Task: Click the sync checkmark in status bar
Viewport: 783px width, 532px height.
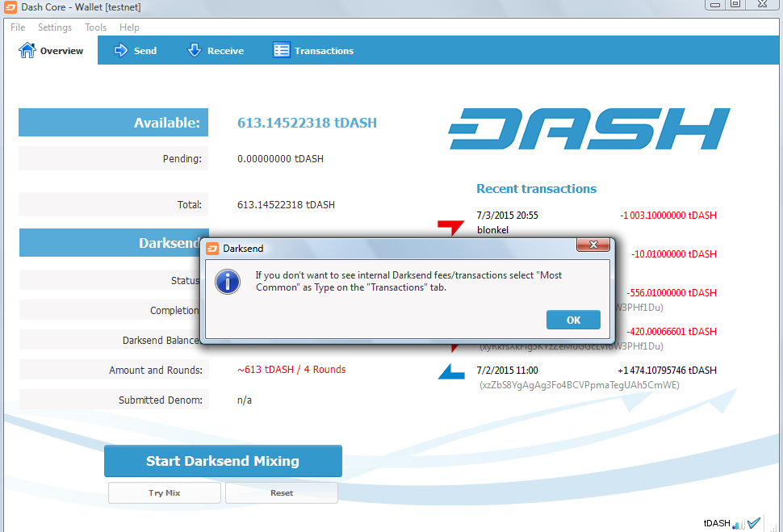Action: coord(754,523)
